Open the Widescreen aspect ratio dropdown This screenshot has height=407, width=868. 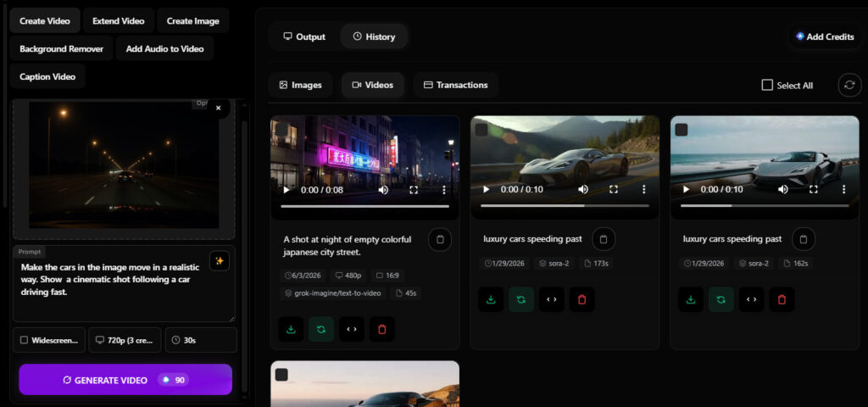coord(49,340)
